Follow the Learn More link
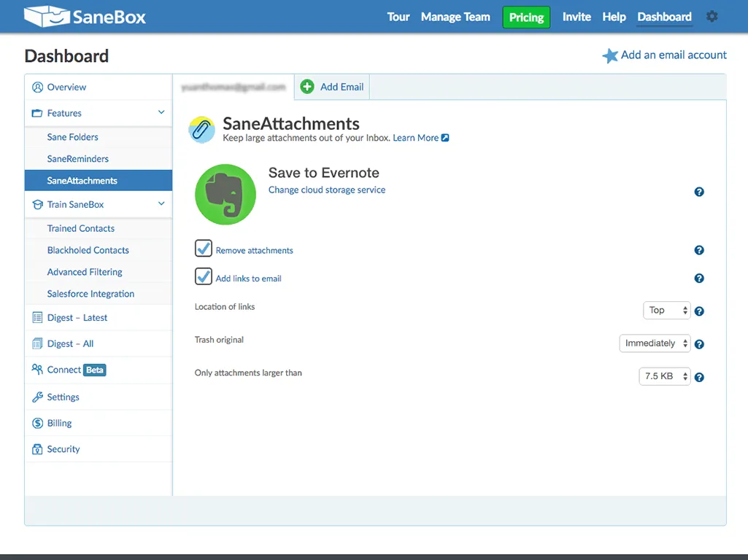The width and height of the screenshot is (748, 560). tap(415, 138)
